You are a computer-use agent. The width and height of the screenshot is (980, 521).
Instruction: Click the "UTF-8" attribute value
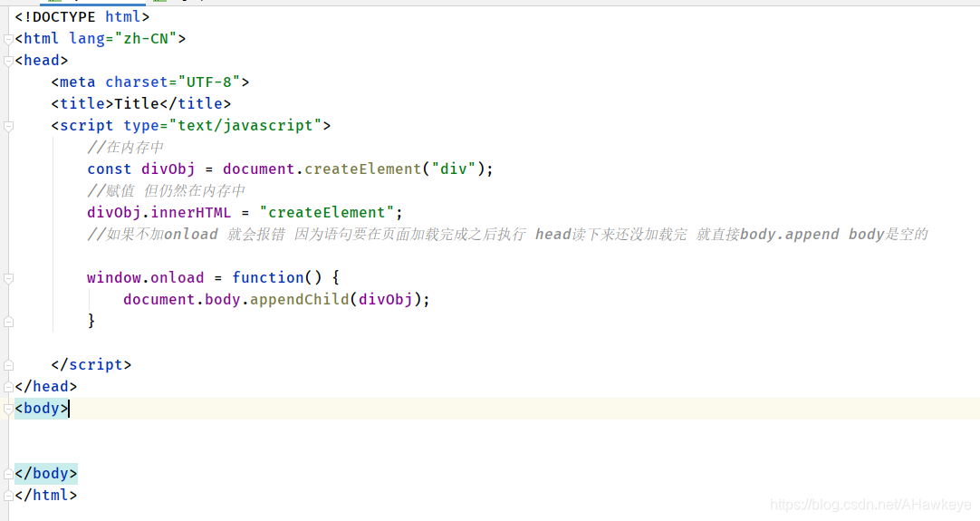coord(208,82)
